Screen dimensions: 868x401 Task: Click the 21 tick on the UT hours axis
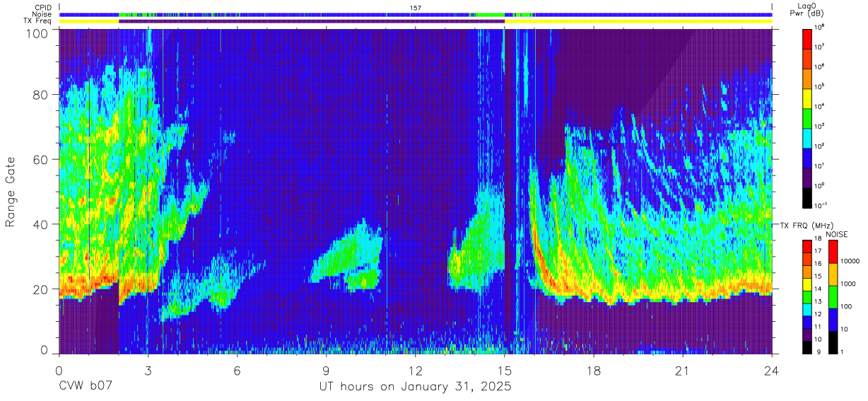[x=683, y=371]
